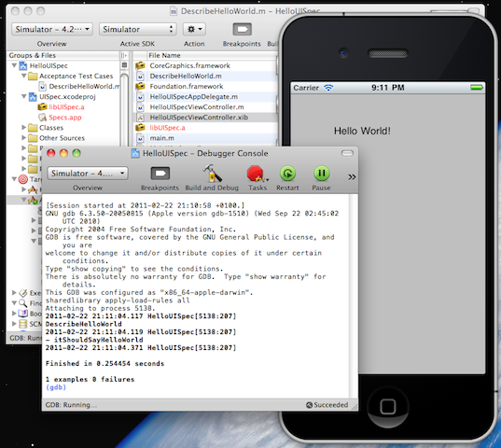The height and width of the screenshot is (448, 501).
Task: Select HelloUISpecViewController.xib in file list
Action: click(x=199, y=118)
